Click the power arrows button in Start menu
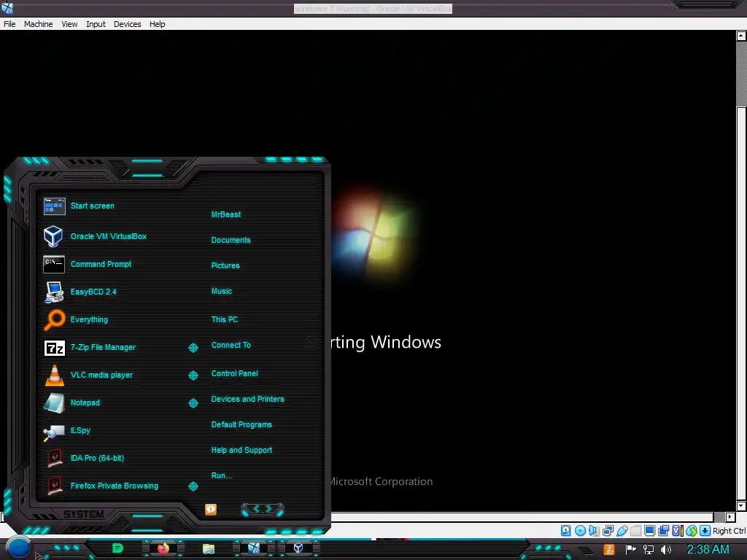Image resolution: width=747 pixels, height=560 pixels. pos(263,510)
